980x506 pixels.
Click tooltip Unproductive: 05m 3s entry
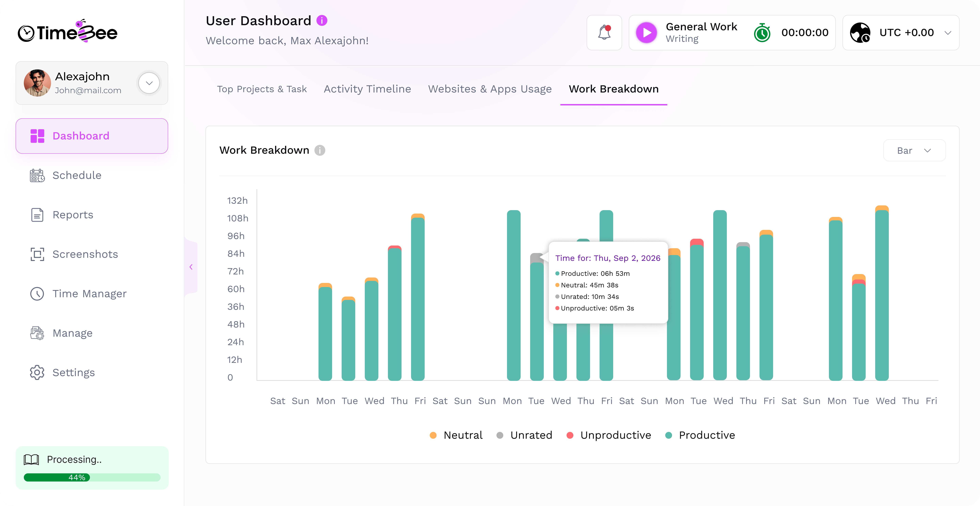click(595, 308)
